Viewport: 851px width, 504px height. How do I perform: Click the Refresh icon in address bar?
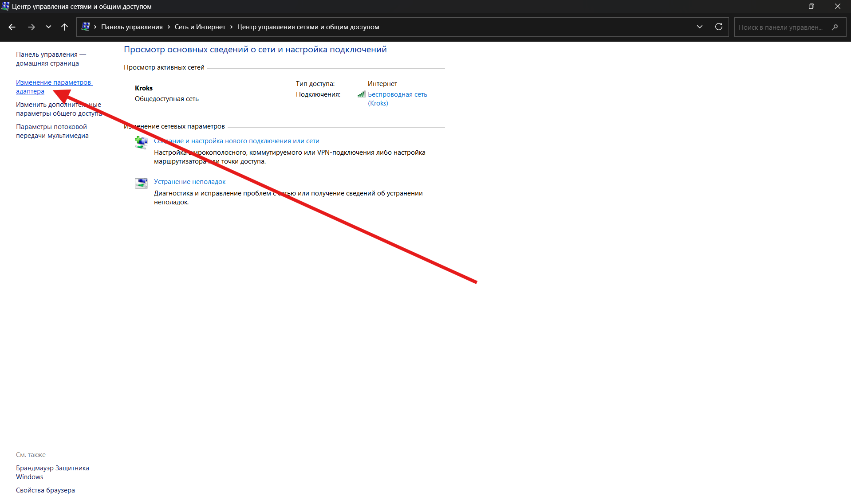pyautogui.click(x=718, y=27)
